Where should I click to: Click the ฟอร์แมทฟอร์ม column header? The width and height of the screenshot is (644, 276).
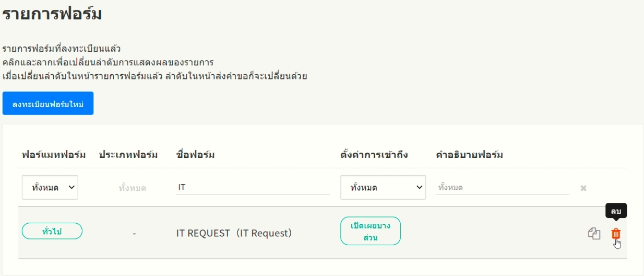click(54, 155)
